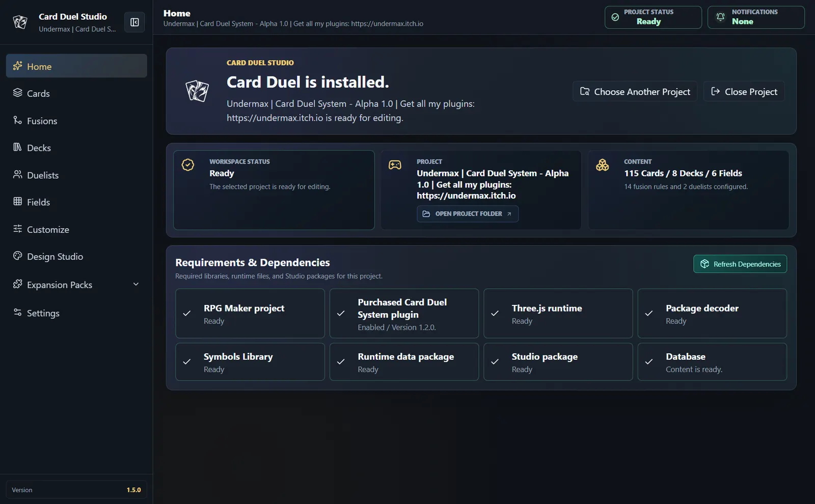The width and height of the screenshot is (815, 504).
Task: Click the Settings toggles icon in sidebar
Action: 17,313
